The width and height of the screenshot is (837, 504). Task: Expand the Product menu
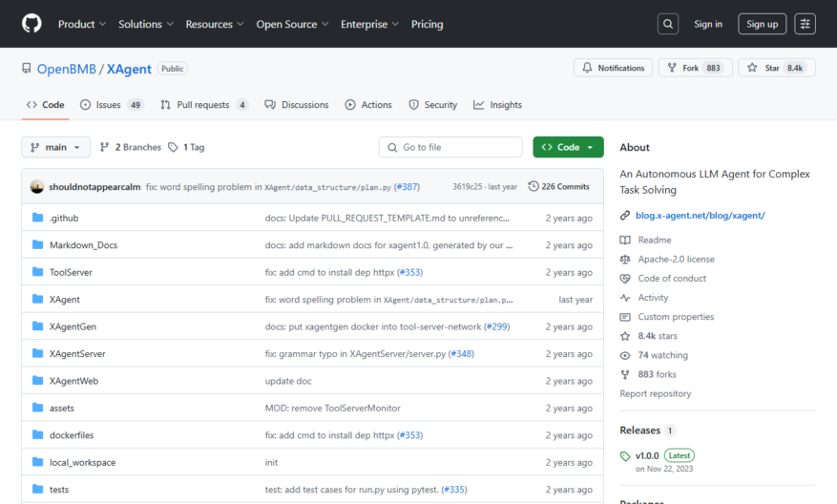coord(82,24)
